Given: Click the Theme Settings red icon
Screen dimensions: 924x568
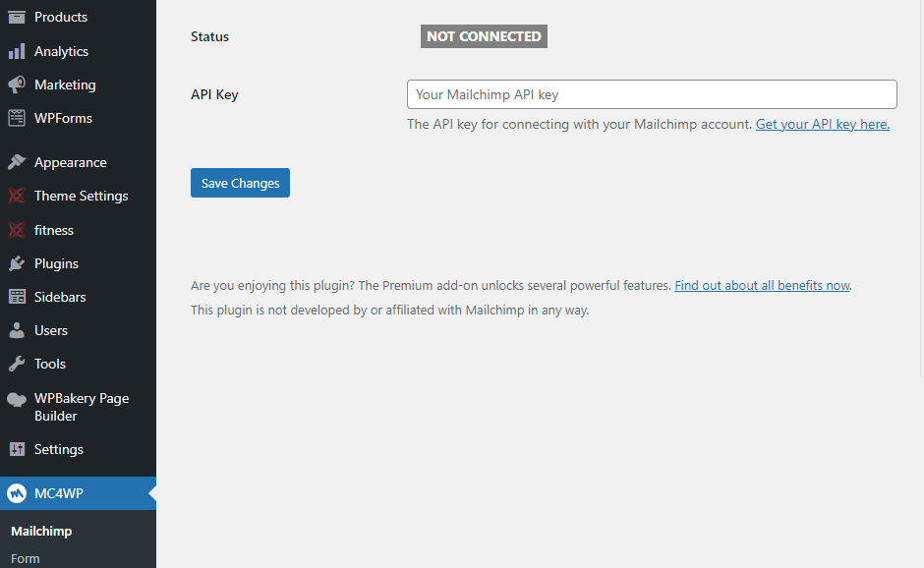Looking at the screenshot, I should pos(17,196).
